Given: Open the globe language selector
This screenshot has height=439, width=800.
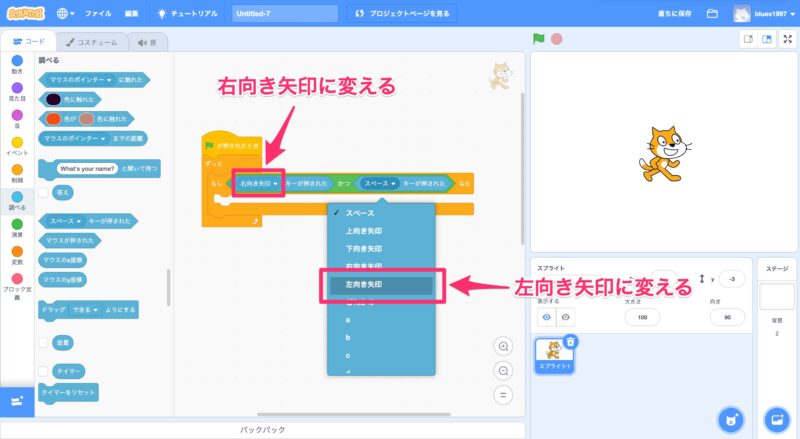Looking at the screenshot, I should (66, 14).
